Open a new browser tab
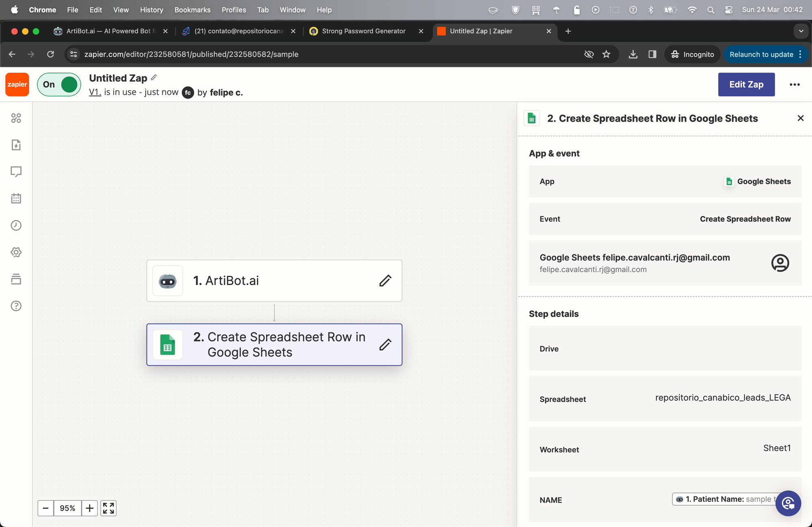This screenshot has height=527, width=812. click(568, 31)
